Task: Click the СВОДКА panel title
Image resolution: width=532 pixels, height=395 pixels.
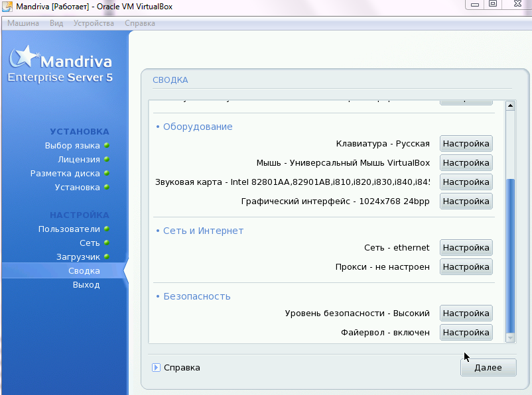Action: (170, 80)
